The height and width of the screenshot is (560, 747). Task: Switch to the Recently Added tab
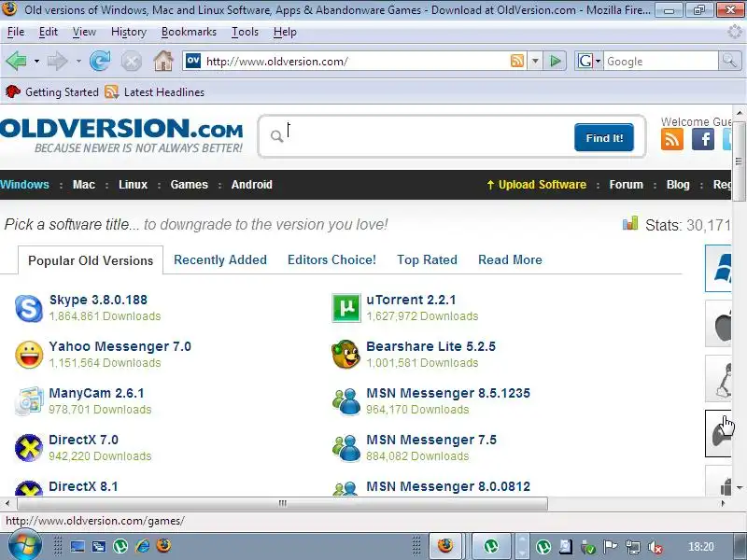pos(220,259)
